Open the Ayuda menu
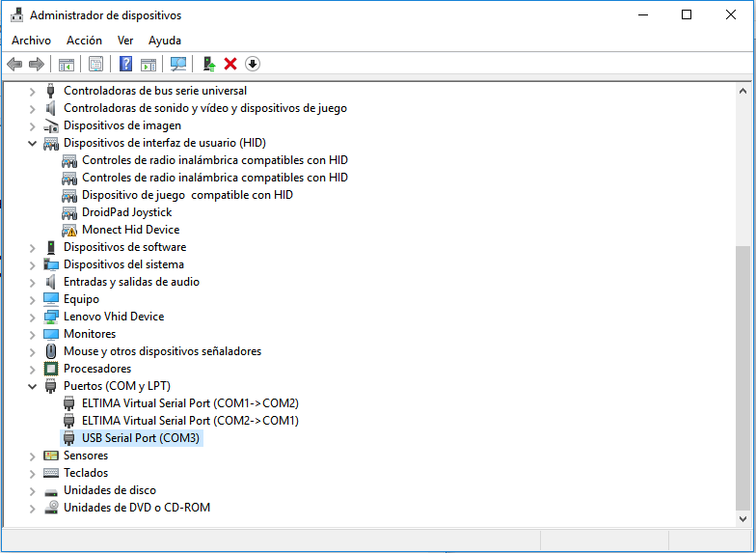 pyautogui.click(x=165, y=41)
